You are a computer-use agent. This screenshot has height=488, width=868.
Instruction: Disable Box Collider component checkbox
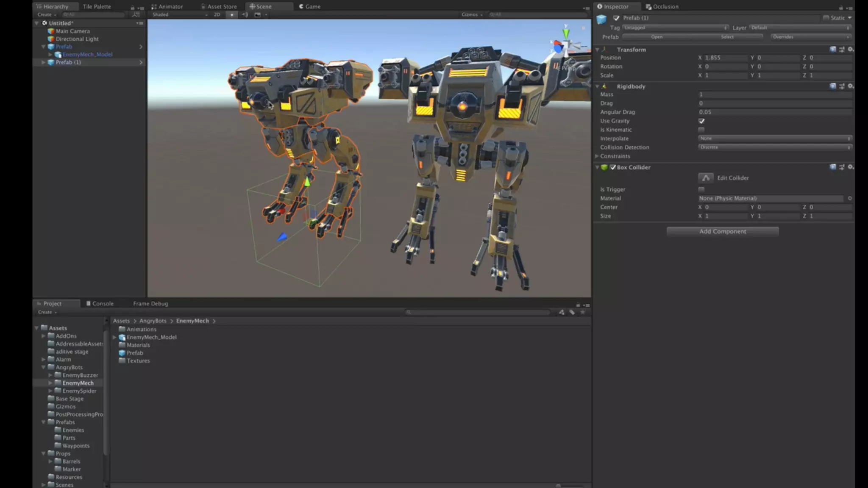click(613, 167)
